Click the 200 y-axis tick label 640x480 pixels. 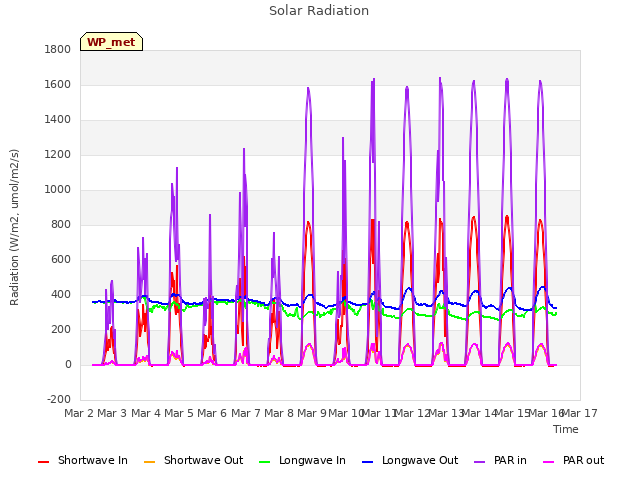(61, 330)
